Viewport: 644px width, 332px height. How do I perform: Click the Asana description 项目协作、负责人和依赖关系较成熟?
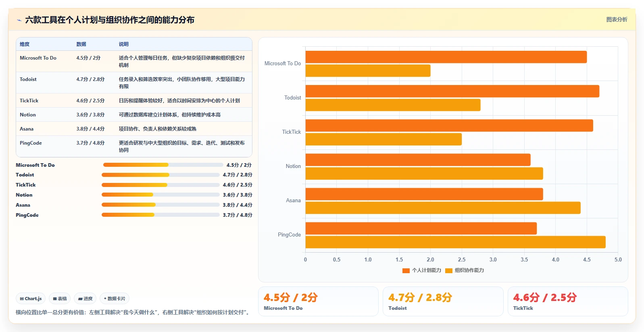pos(157,129)
